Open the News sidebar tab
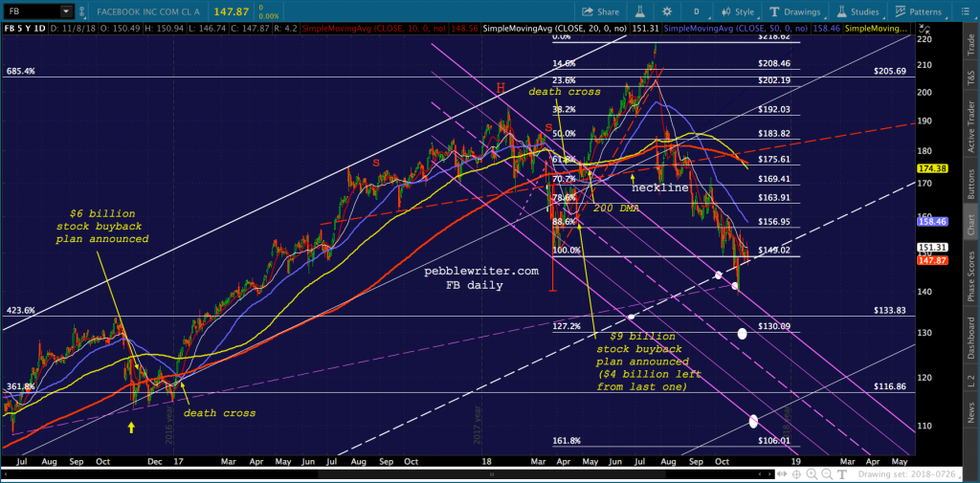The height and width of the screenshot is (483, 980). tap(972, 411)
